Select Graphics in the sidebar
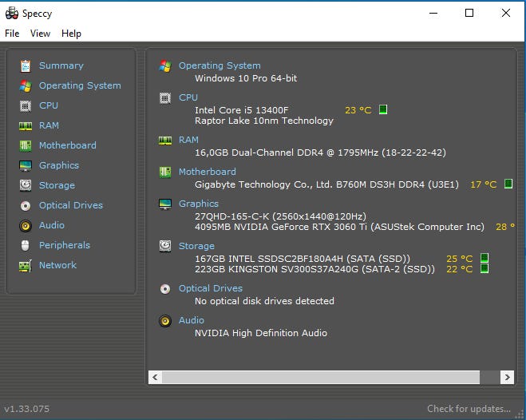This screenshot has width=526, height=420. [x=59, y=165]
